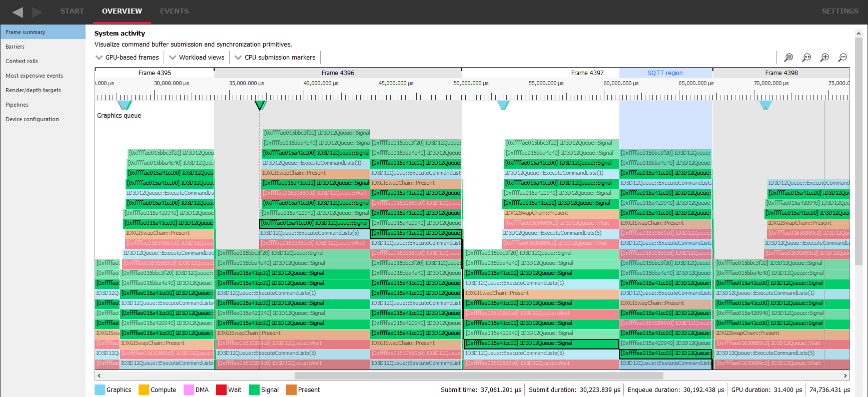Click the cyan marker under Frame 4397
This screenshot has width=868, height=397.
[x=503, y=105]
